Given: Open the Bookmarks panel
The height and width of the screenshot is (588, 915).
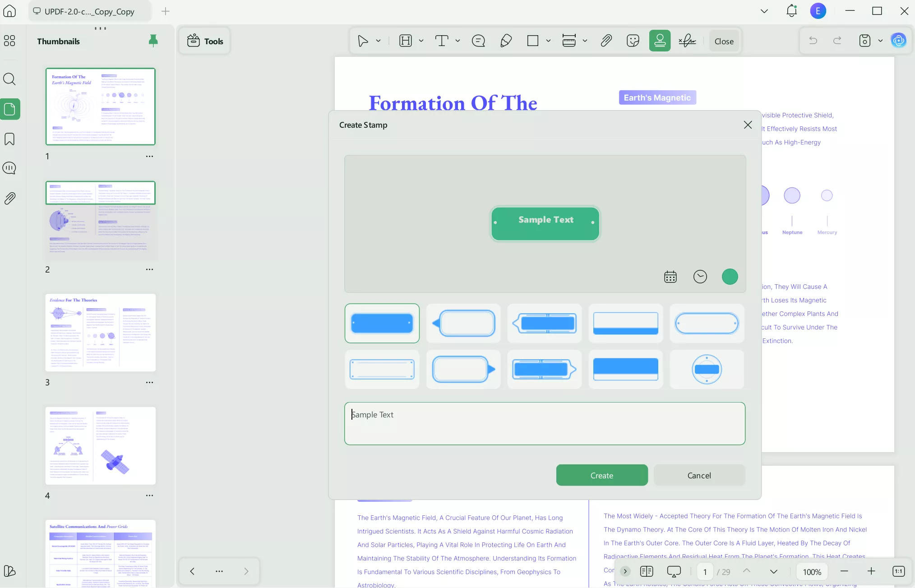Looking at the screenshot, I should 9,139.
